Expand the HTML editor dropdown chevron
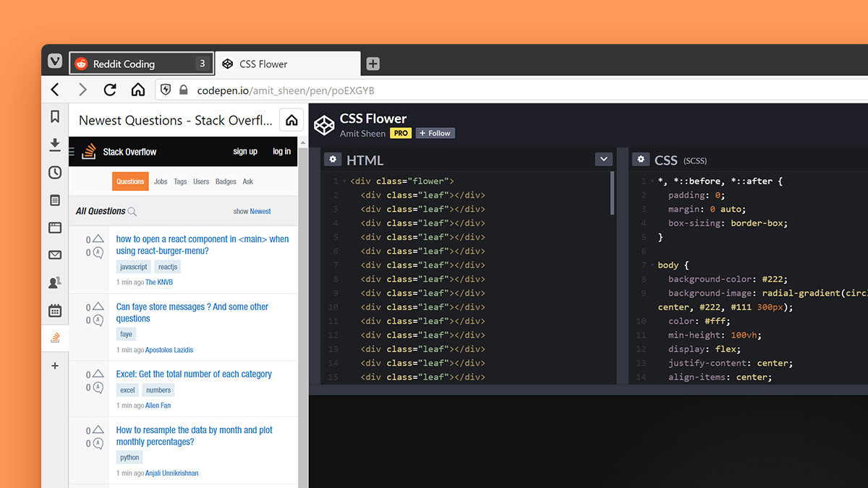 tap(603, 159)
